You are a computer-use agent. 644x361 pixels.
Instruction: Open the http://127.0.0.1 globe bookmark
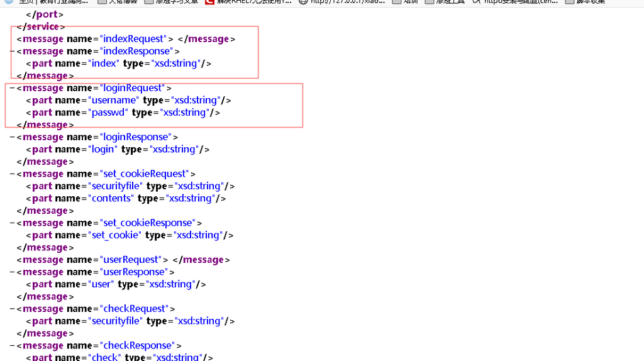click(303, 2)
